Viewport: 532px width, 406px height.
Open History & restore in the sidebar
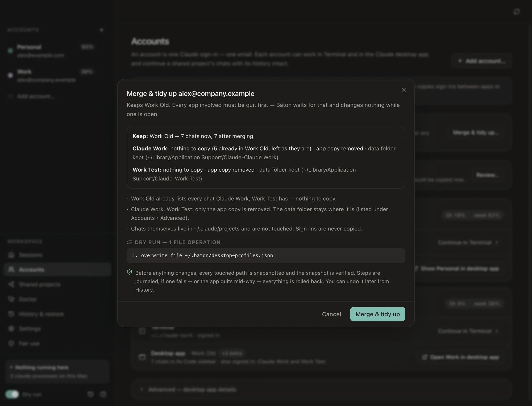(x=57, y=314)
